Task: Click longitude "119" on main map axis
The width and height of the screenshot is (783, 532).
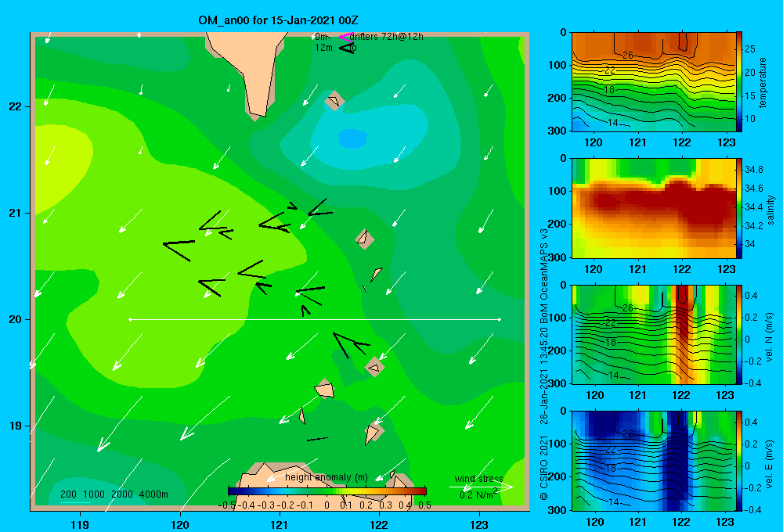Action: [80, 524]
